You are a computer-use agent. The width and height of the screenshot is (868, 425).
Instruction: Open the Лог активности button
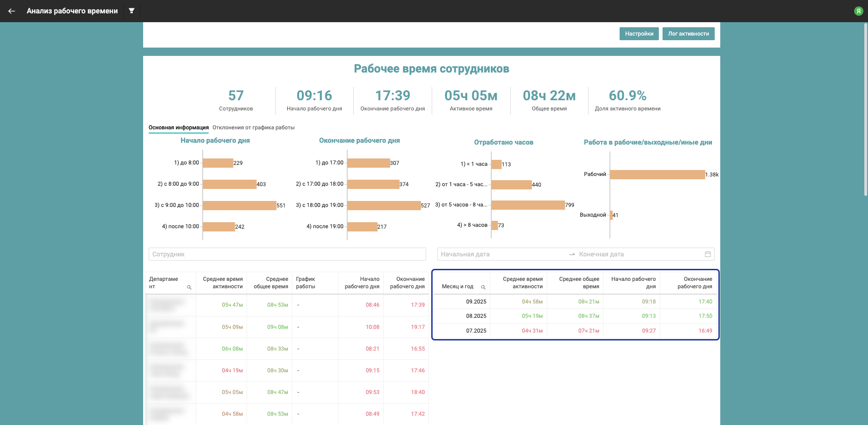[x=688, y=34]
